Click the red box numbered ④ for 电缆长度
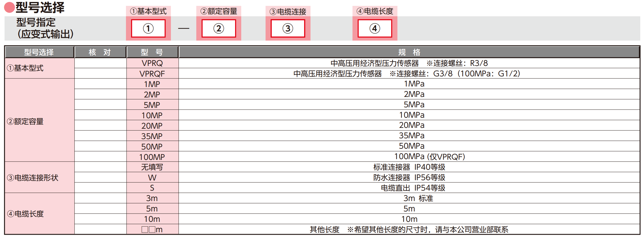This screenshot has width=644, height=236. pos(375,28)
